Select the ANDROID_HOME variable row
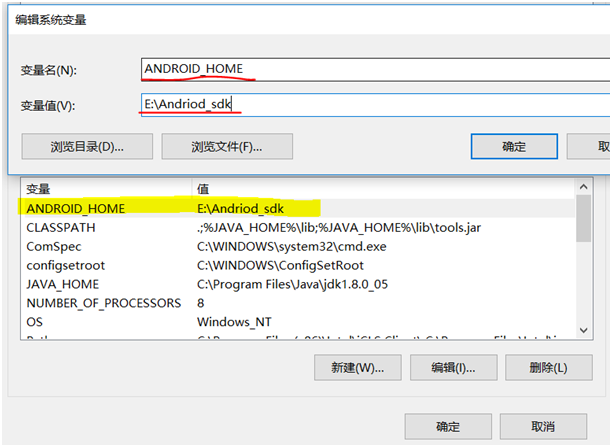Viewport: 612px width, 447px height. point(298,208)
